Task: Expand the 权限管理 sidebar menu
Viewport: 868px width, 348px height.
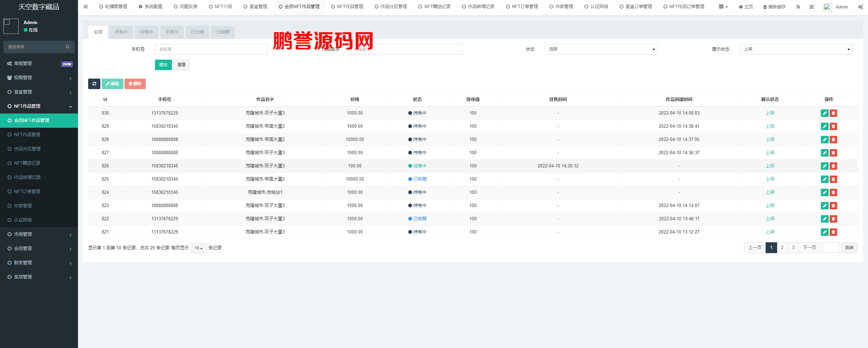Action: (39, 78)
